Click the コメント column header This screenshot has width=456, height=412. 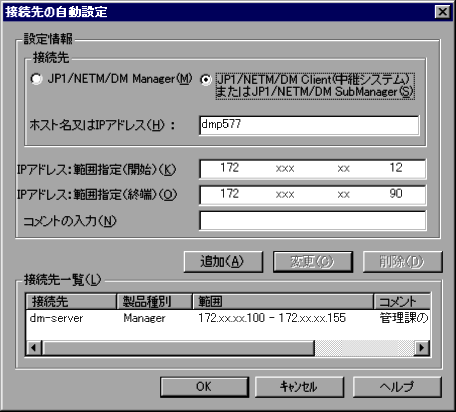tap(402, 302)
